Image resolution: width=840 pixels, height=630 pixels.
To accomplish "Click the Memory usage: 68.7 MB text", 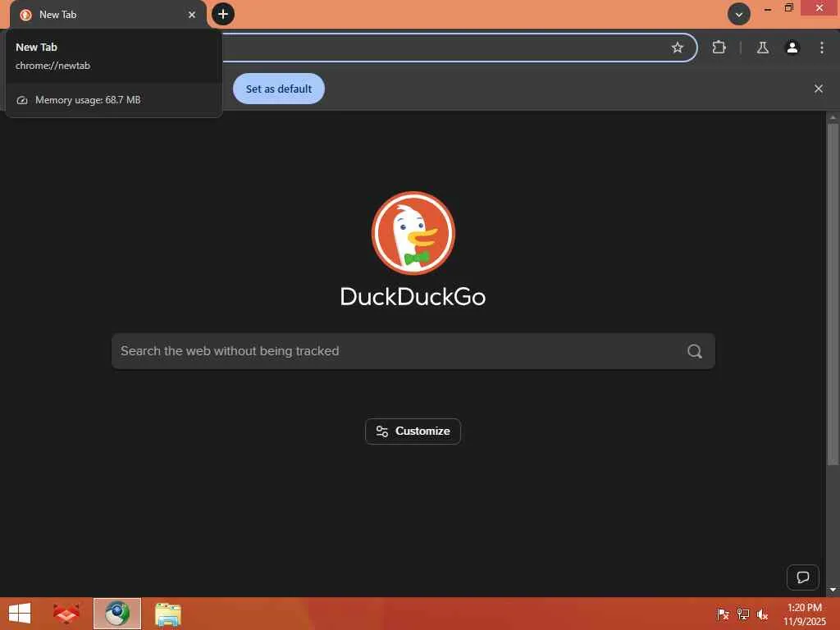I will 88,100.
